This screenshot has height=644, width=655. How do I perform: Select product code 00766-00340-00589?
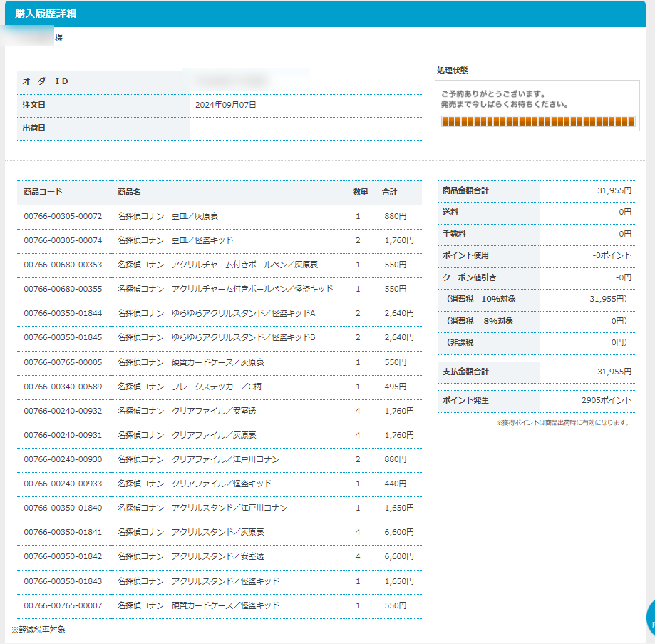click(x=63, y=387)
